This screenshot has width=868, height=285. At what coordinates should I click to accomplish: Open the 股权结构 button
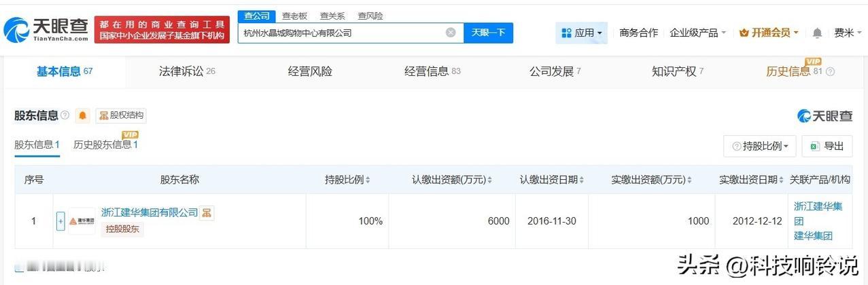pos(121,115)
